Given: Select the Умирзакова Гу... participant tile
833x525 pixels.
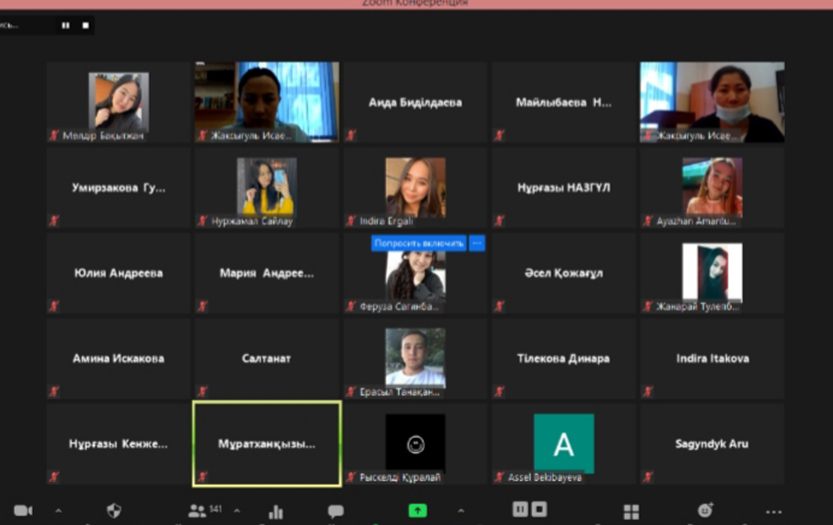Looking at the screenshot, I should pyautogui.click(x=118, y=188).
